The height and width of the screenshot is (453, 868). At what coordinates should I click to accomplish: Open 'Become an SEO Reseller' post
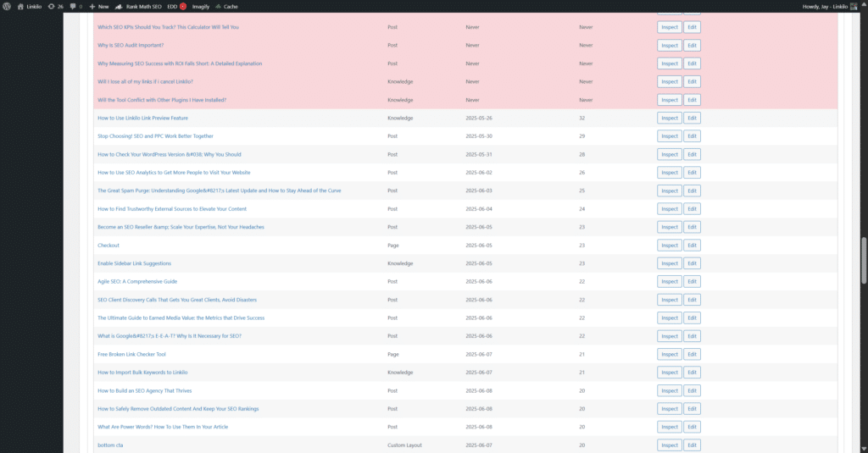coord(181,227)
